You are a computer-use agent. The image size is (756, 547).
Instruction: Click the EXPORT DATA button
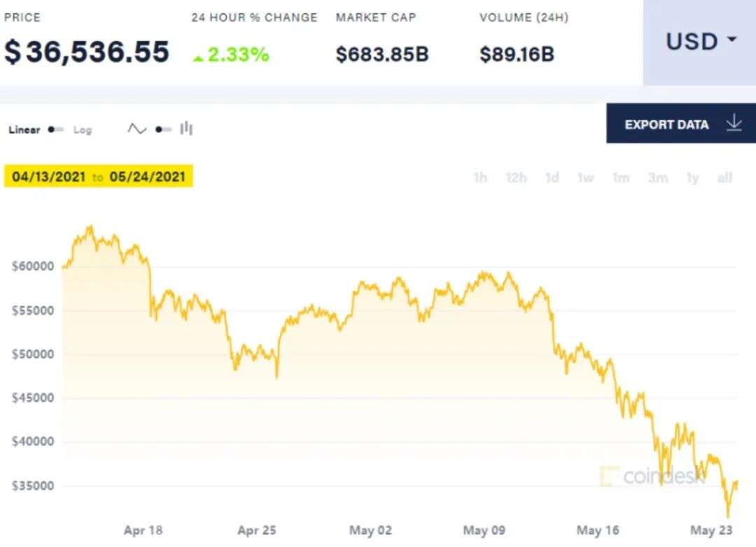pyautogui.click(x=681, y=123)
